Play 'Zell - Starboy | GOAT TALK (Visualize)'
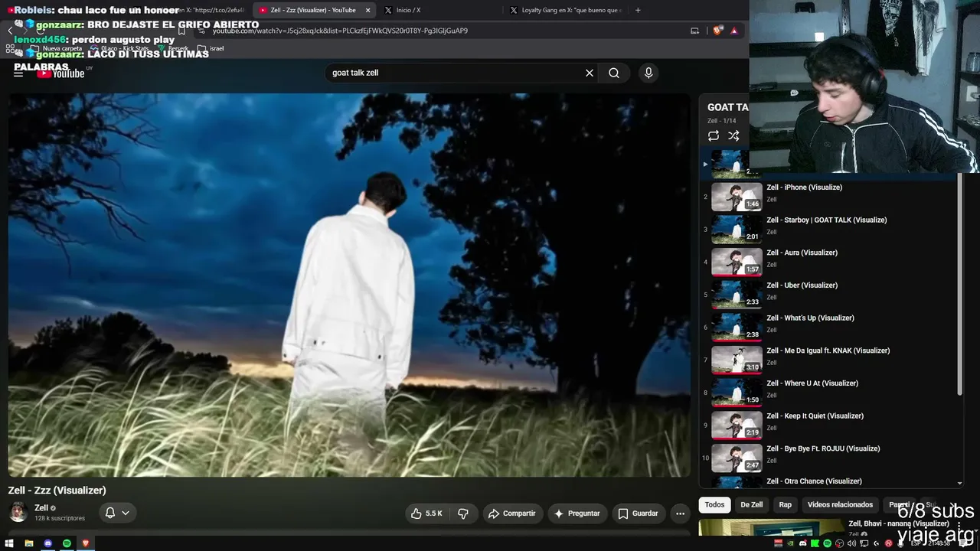 826,220
